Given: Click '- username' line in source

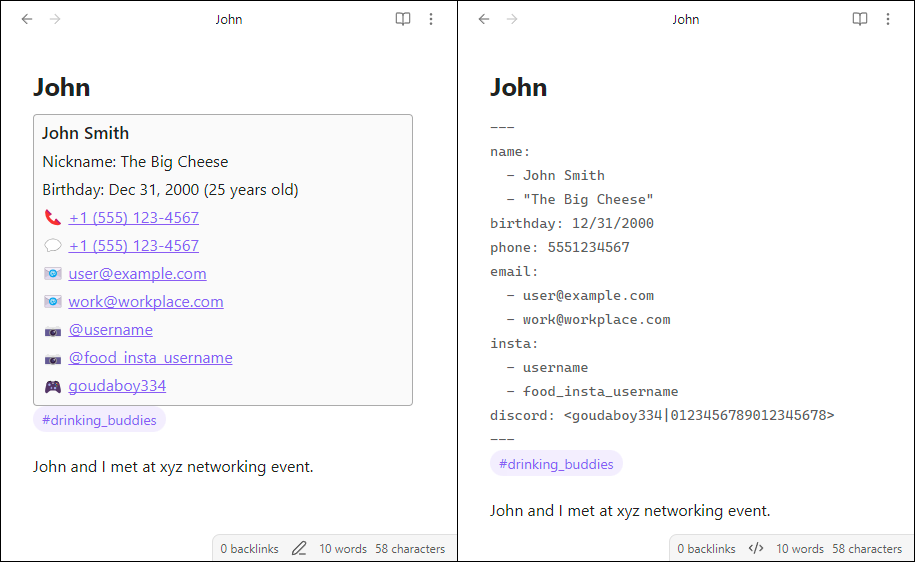Looking at the screenshot, I should 547,368.
